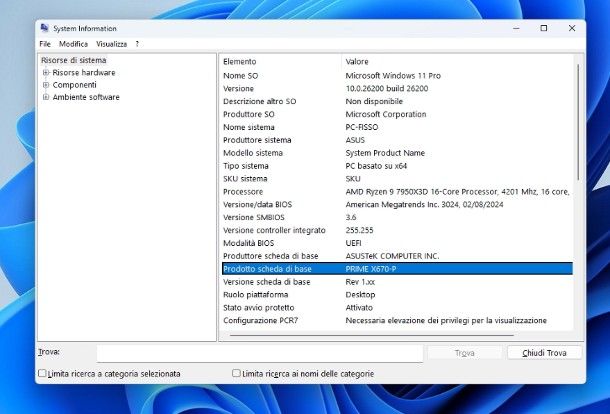Select the Modalità BIOS row
The width and height of the screenshot is (610, 414).
397,243
